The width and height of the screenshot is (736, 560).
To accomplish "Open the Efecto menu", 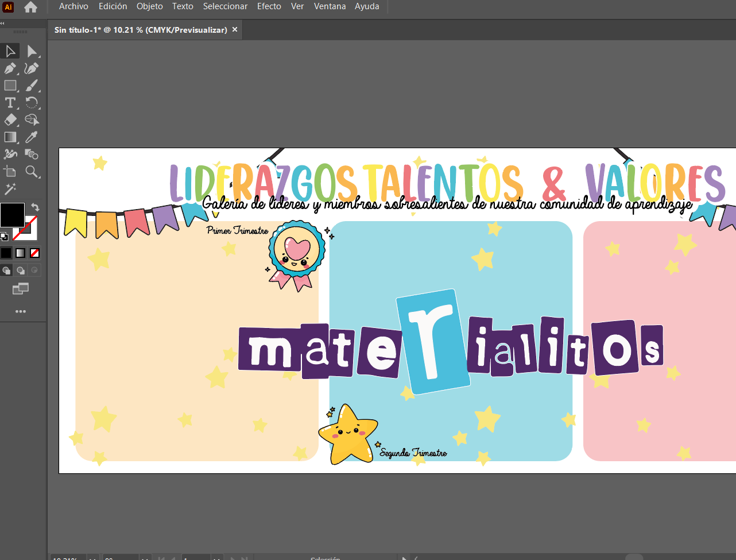I will coord(269,6).
